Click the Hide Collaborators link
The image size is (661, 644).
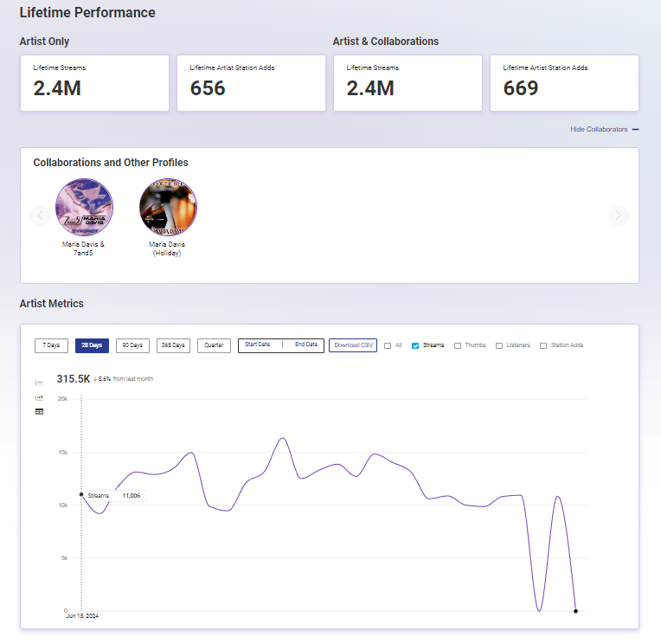point(599,129)
